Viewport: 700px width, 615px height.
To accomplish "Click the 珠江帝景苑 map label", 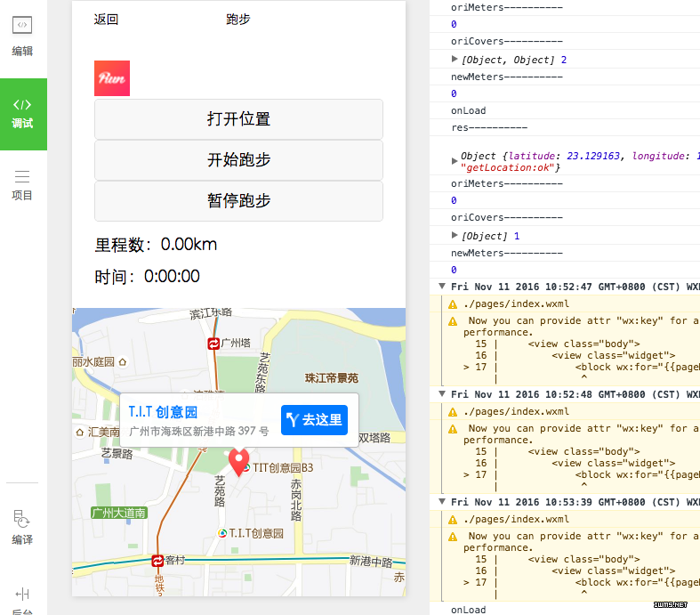I will (332, 378).
